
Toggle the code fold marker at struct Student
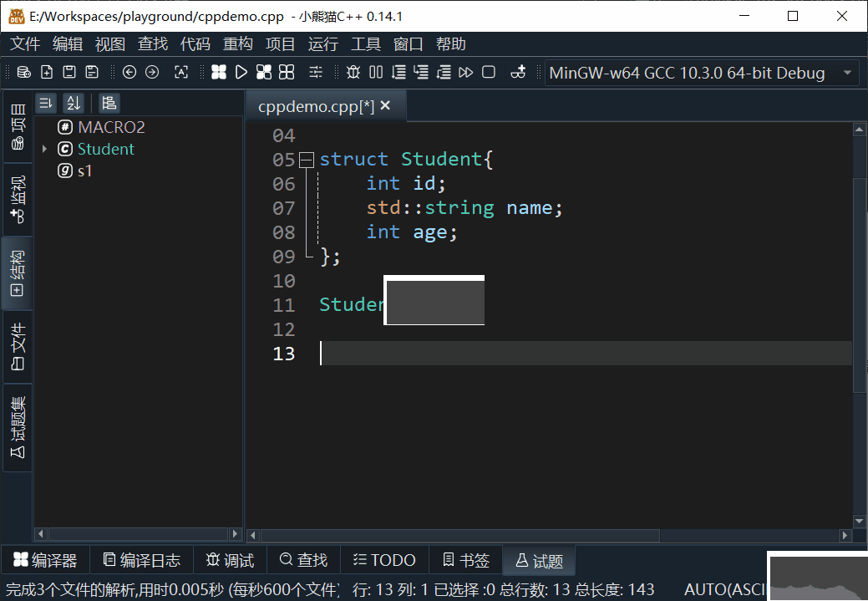[306, 159]
